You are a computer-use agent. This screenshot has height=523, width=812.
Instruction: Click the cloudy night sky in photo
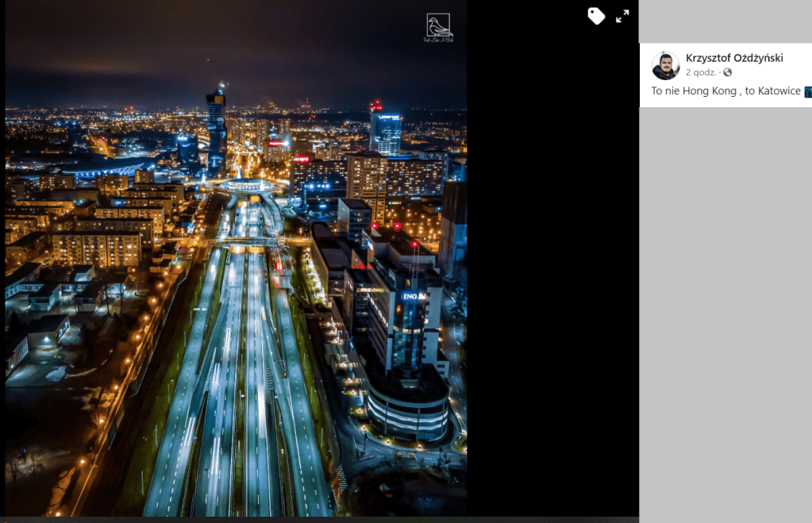pos(238,48)
